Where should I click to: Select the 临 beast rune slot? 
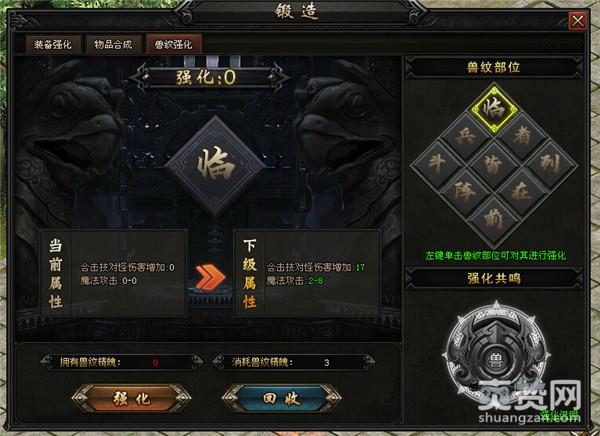pyautogui.click(x=494, y=109)
